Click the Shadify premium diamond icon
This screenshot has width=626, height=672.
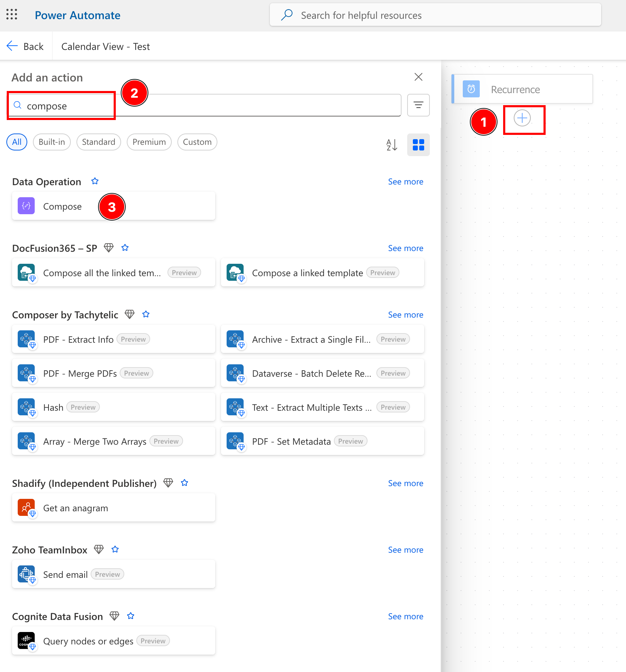pyautogui.click(x=168, y=483)
